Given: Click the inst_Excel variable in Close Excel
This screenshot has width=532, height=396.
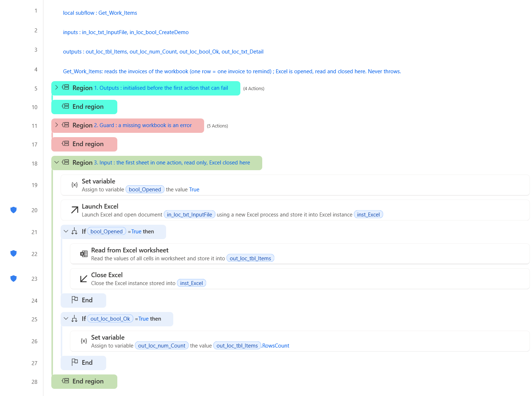Looking at the screenshot, I should point(192,283).
